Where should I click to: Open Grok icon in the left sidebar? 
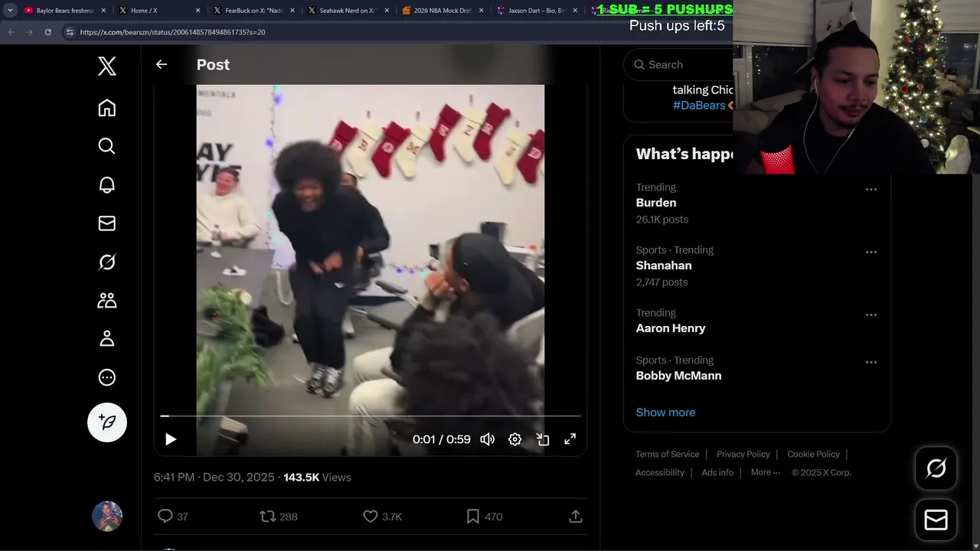pos(107,262)
